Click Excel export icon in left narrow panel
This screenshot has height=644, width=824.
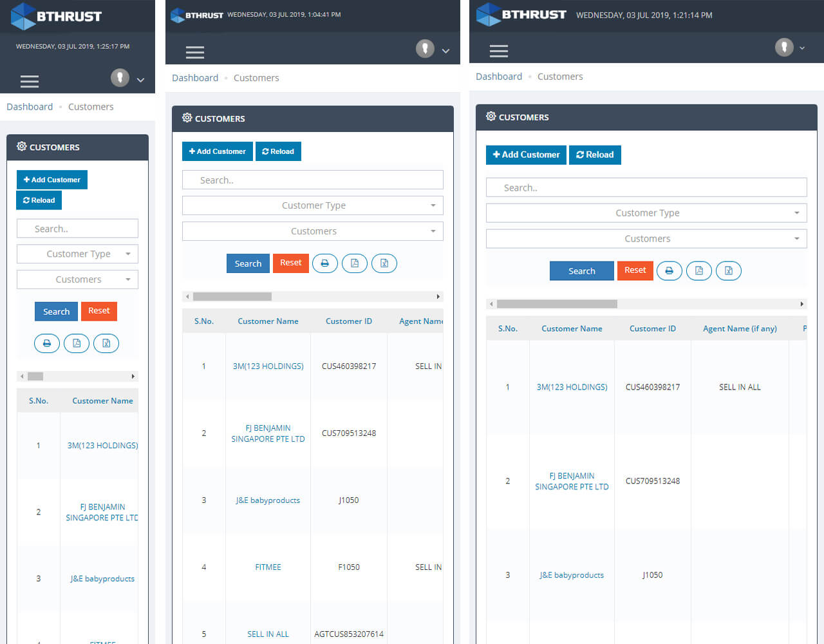106,343
